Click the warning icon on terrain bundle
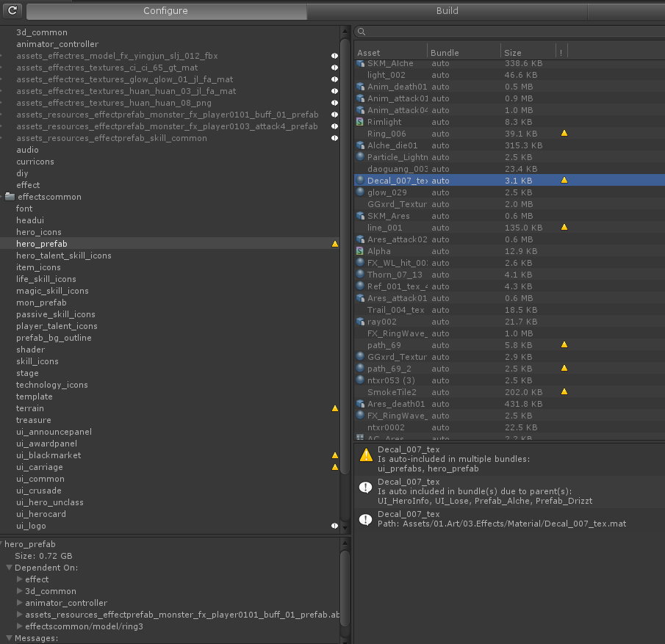Screen dimensions: 665x644 click(334, 408)
